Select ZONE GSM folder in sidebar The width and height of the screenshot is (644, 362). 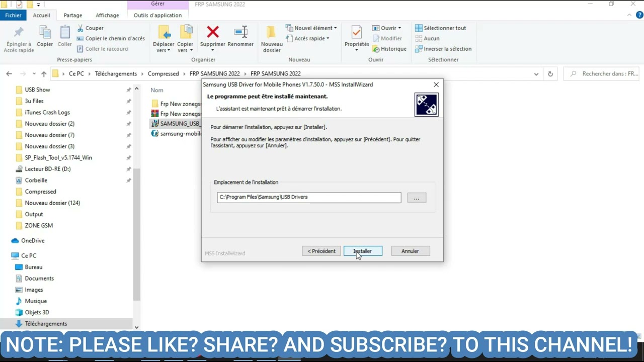coord(39,225)
